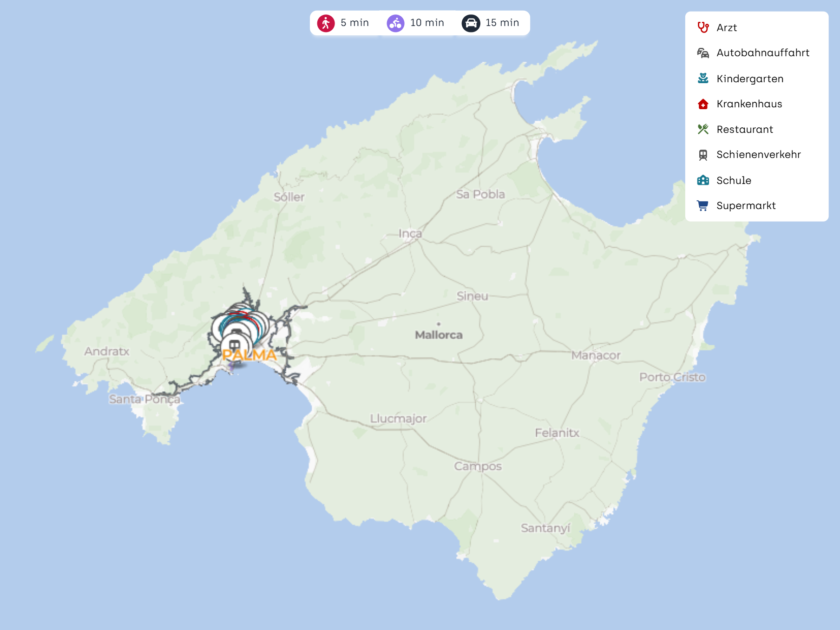Click the Sóller label on the map
This screenshot has width=840, height=630.
289,197
